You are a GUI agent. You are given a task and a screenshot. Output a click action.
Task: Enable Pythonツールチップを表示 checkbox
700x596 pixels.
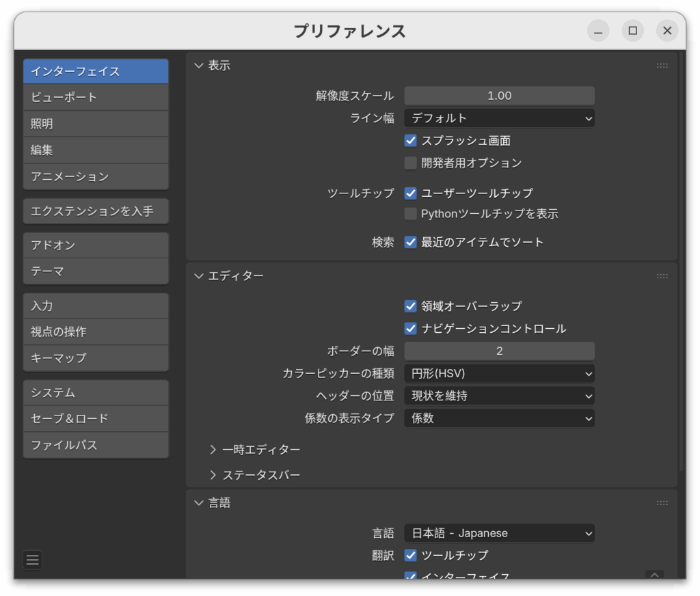410,214
